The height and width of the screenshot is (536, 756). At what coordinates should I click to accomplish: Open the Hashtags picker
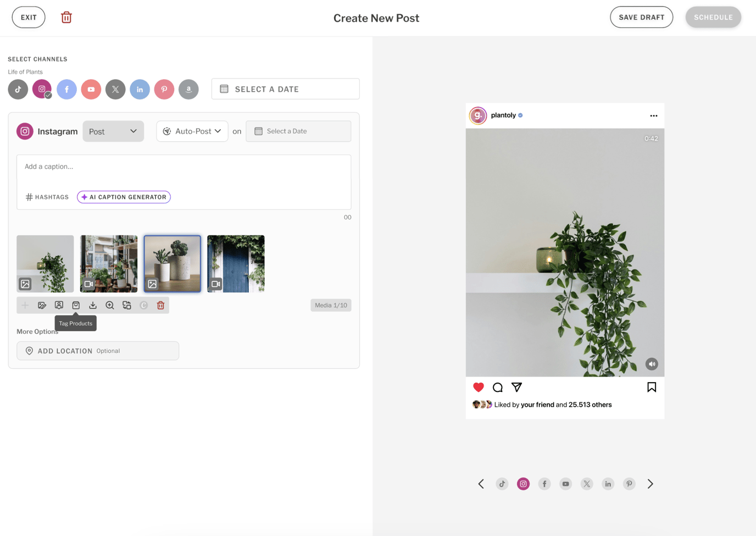coord(47,197)
